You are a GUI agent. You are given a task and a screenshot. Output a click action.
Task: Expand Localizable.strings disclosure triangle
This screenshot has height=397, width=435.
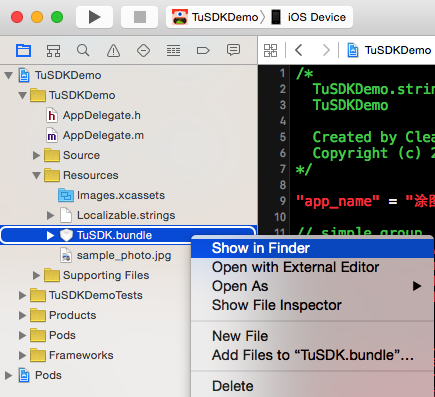[50, 215]
